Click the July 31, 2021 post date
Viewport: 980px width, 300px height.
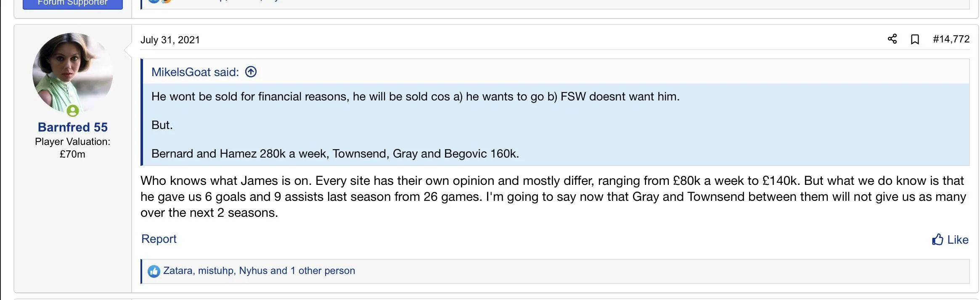tap(170, 40)
